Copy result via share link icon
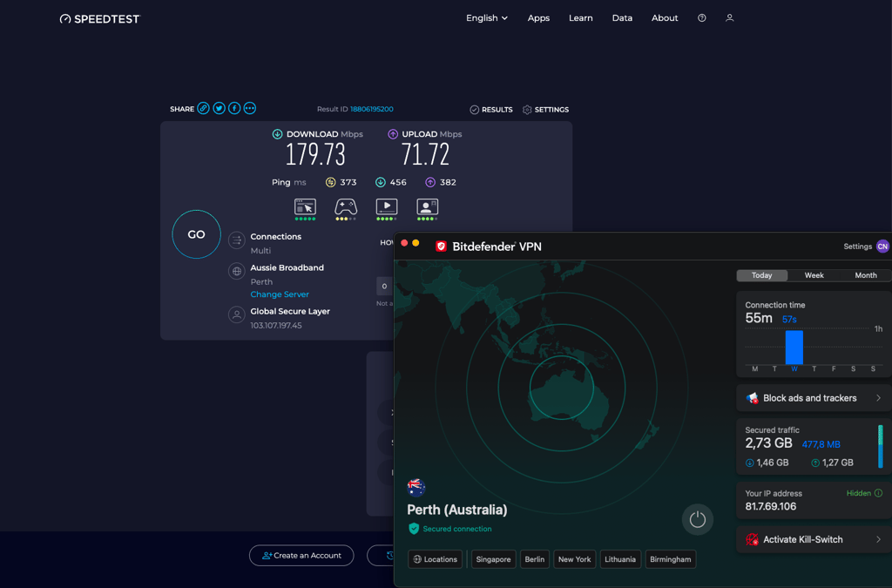 [x=203, y=109]
